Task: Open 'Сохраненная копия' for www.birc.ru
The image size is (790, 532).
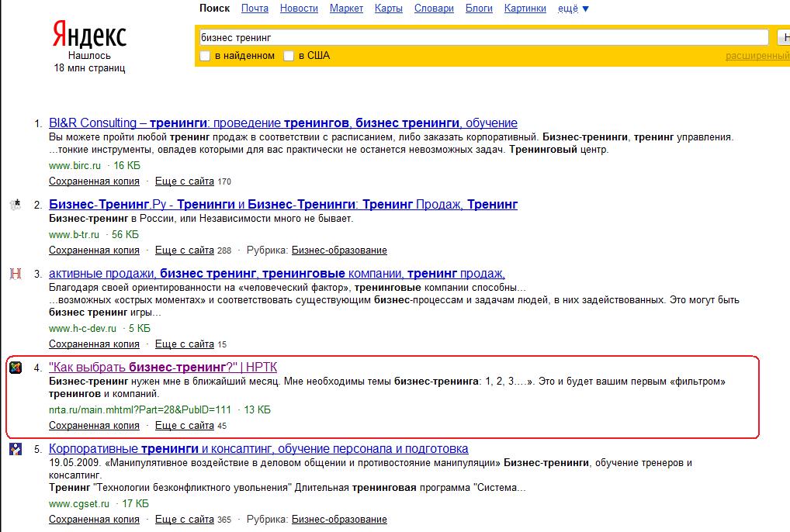Action: tap(94, 181)
